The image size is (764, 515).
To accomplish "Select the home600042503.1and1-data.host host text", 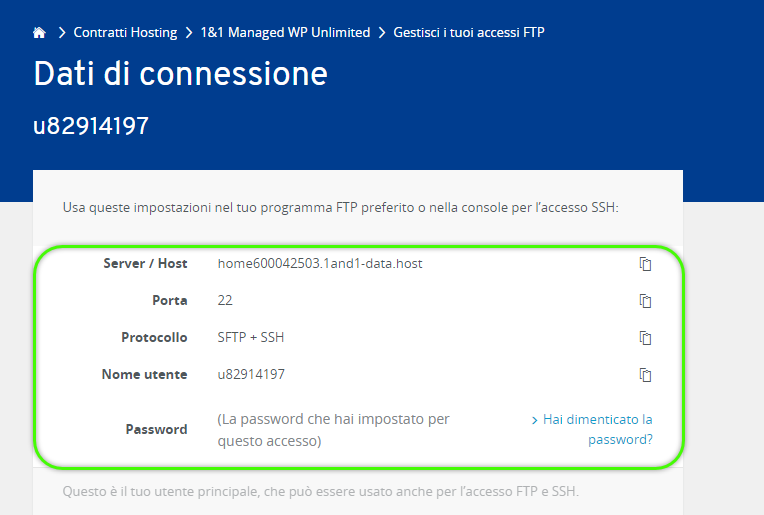I will pos(320,264).
